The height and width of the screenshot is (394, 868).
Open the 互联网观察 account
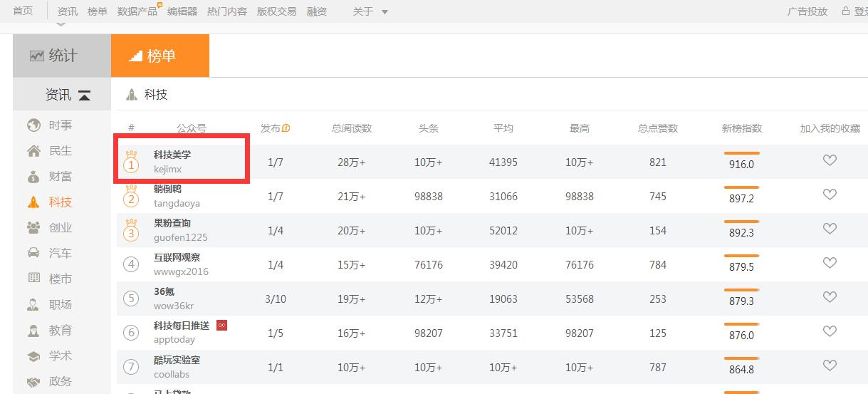[177, 257]
